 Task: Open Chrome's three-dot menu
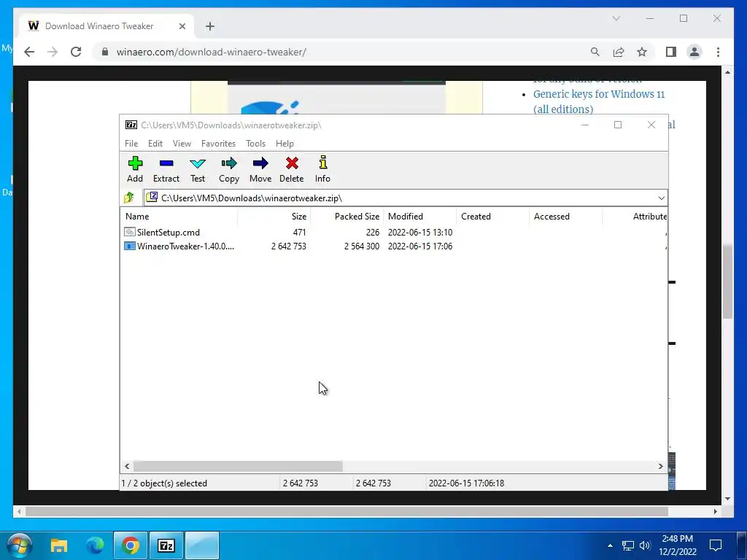[718, 52]
